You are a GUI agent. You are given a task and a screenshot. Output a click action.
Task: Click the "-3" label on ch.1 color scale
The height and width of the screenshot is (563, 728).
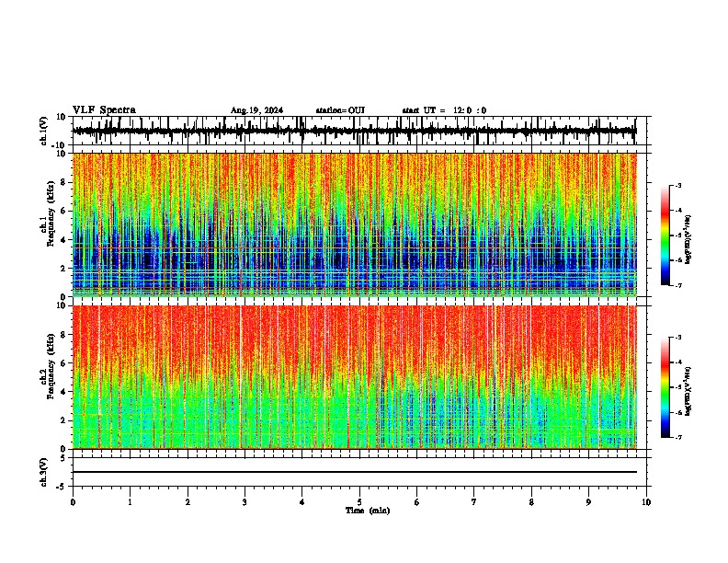pyautogui.click(x=677, y=185)
